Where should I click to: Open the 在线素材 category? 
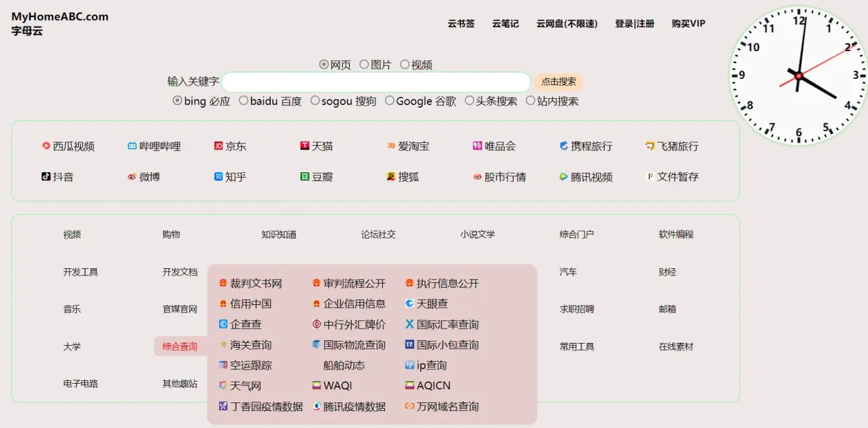676,346
